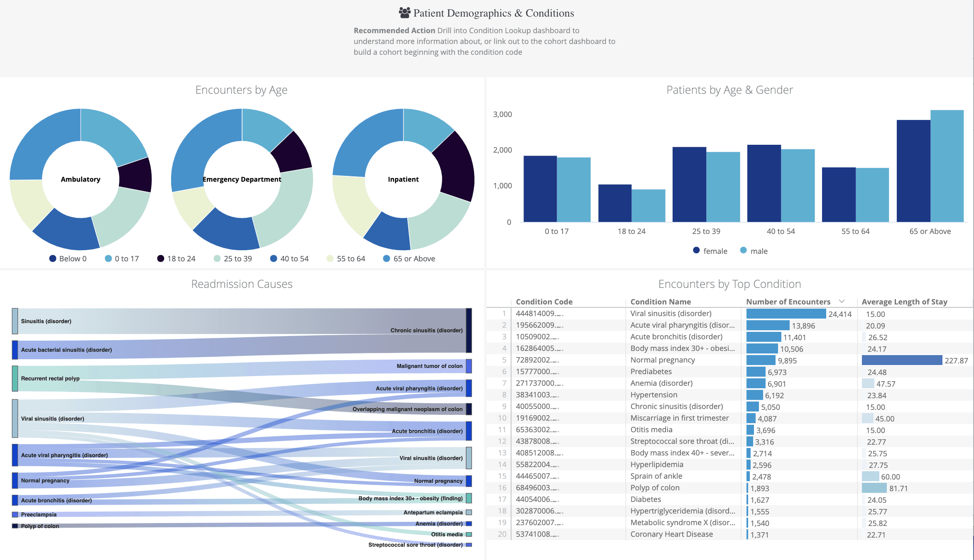974x560 pixels.
Task: Click the Condition Code column header
Action: click(x=544, y=302)
